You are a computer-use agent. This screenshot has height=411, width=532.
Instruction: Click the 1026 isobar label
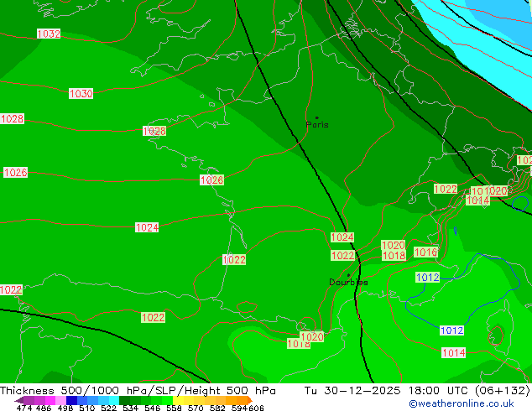click(x=15, y=172)
